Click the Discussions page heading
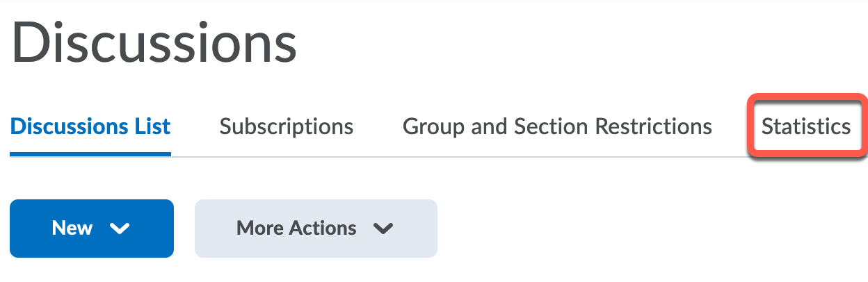Screen dimensions: 868x282 pyautogui.click(x=154, y=43)
